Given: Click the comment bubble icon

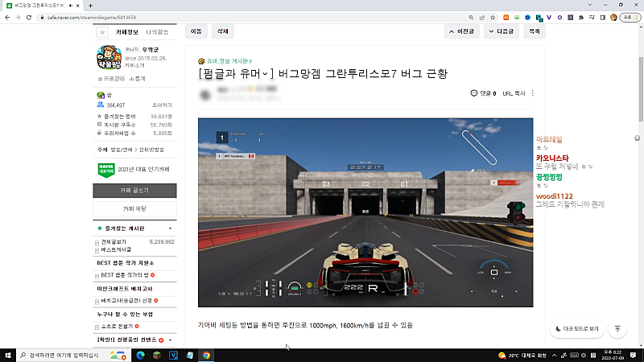Looking at the screenshot, I should pos(473,93).
